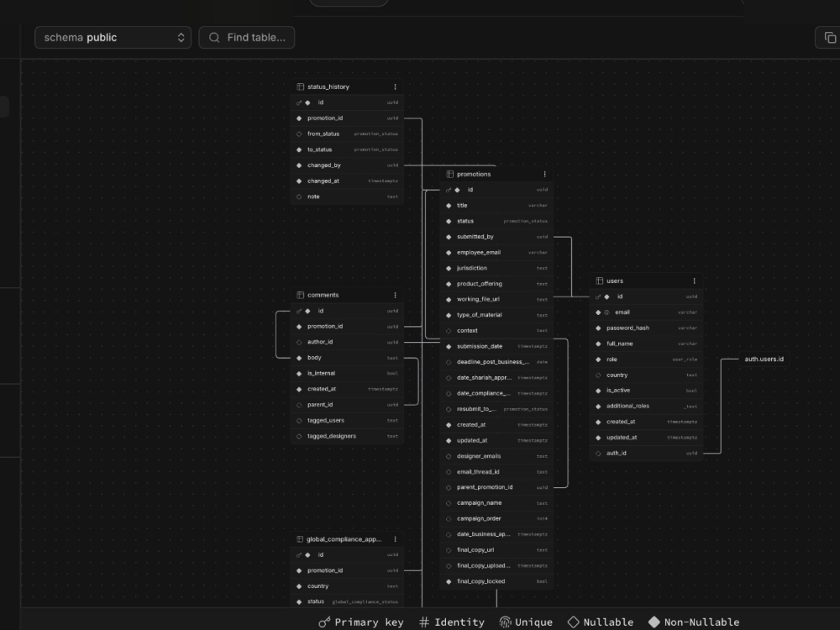Click designer_emails column in promotions
840x630 pixels.
click(x=496, y=456)
